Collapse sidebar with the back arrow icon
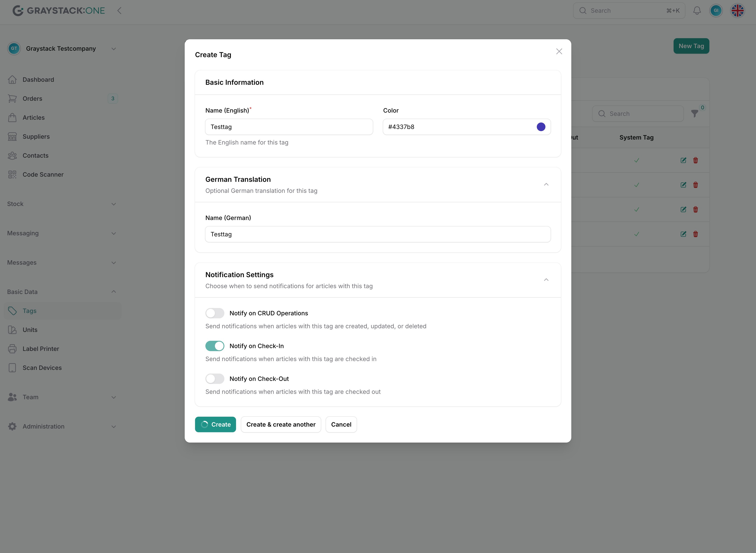 click(120, 11)
